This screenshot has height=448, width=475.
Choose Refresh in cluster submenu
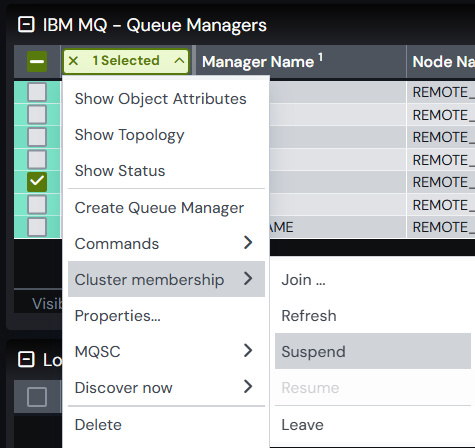click(x=373, y=316)
